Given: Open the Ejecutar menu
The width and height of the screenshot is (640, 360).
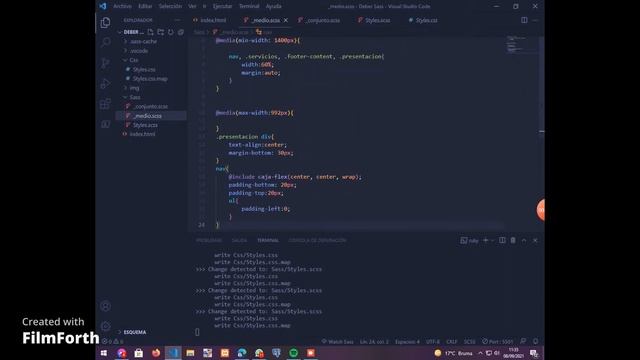Looking at the screenshot, I should pos(222,6).
